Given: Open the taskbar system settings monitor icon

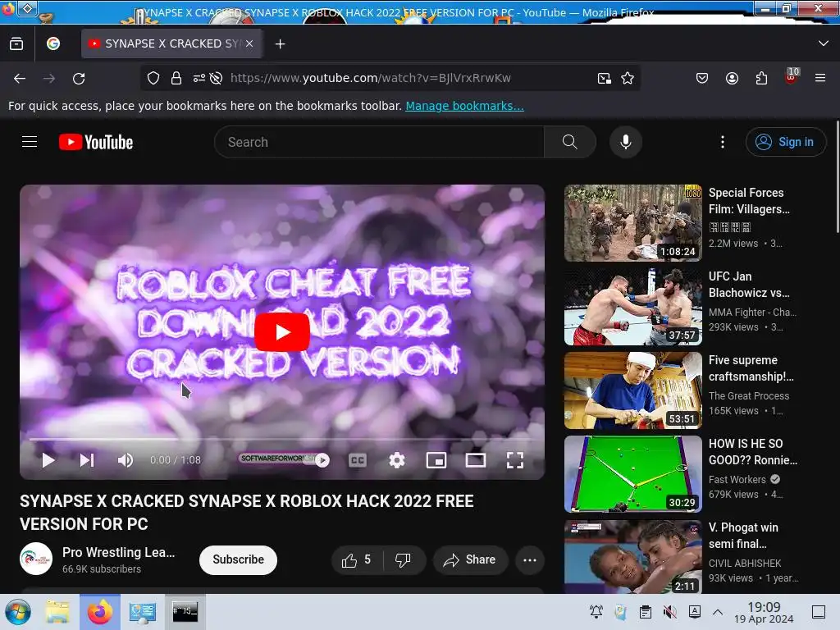Looking at the screenshot, I should point(142,612).
